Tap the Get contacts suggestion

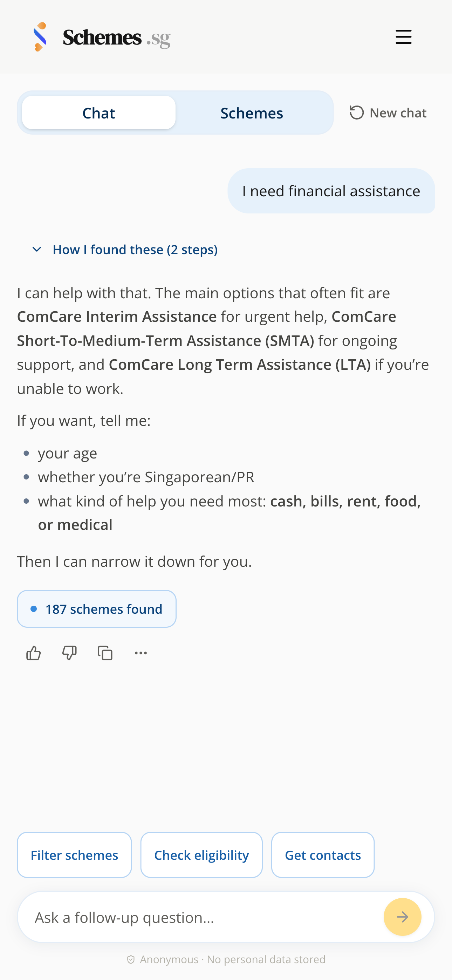pyautogui.click(x=323, y=855)
